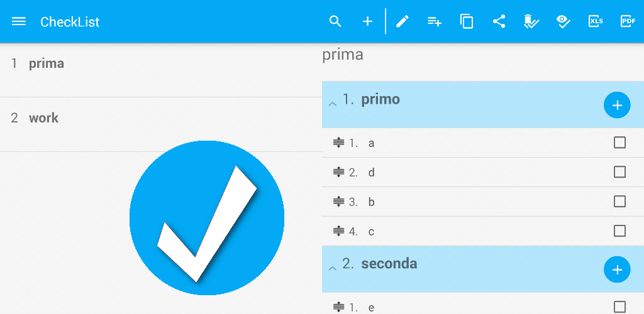The width and height of the screenshot is (644, 314).
Task: Click the search magnifier icon
Action: [x=335, y=21]
